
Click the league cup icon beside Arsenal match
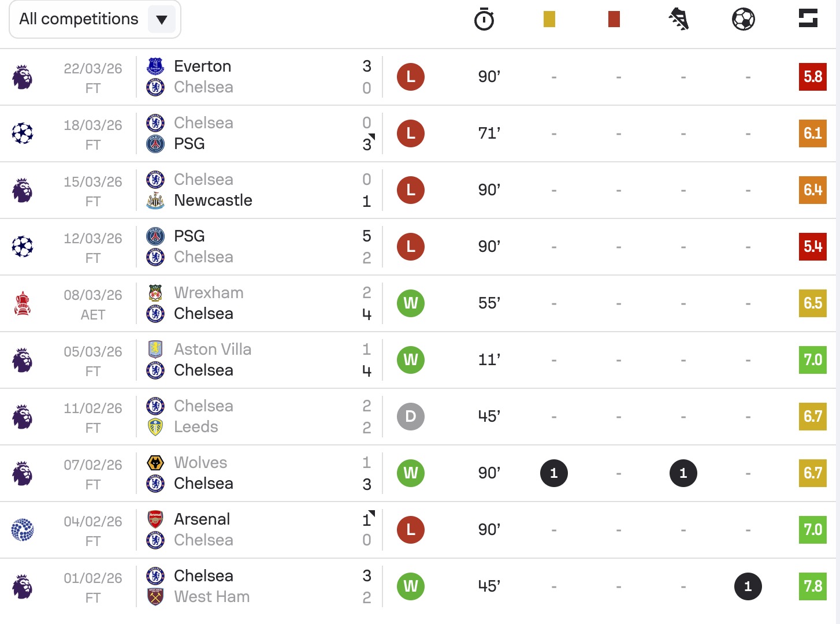tap(23, 530)
